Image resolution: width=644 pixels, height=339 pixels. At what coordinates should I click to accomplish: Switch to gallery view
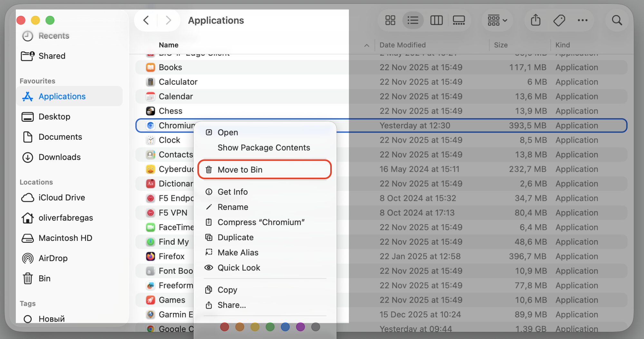tap(459, 20)
